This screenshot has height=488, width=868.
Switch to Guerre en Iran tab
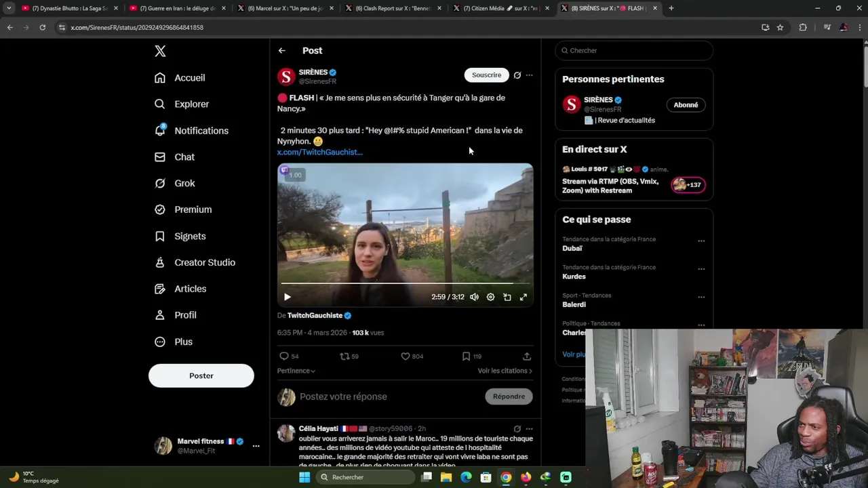pos(176,8)
